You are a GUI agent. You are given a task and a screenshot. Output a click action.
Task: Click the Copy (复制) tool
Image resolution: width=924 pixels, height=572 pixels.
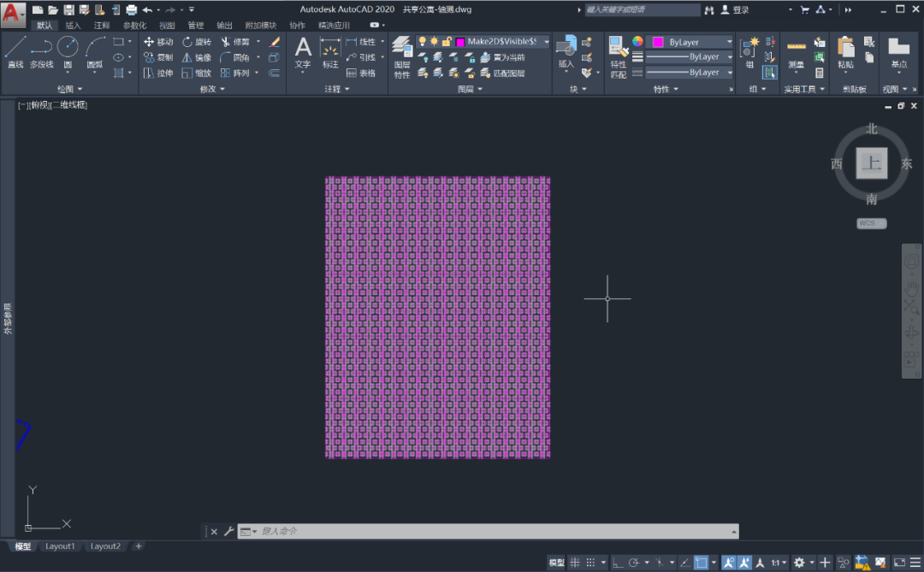[x=158, y=57]
